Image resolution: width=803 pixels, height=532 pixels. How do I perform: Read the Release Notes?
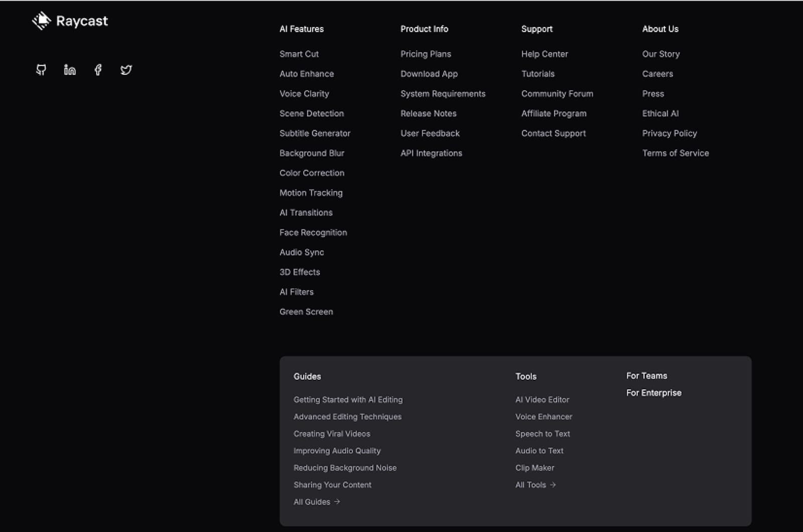coord(428,113)
